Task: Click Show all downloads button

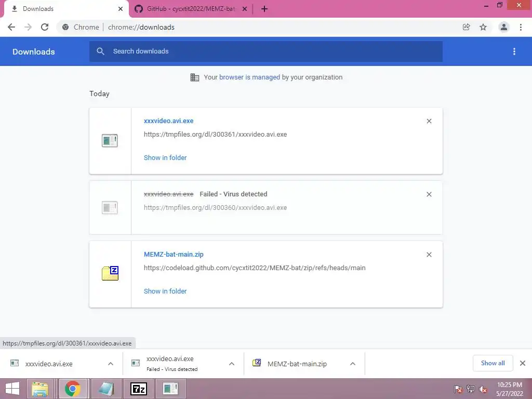Action: [x=493, y=363]
